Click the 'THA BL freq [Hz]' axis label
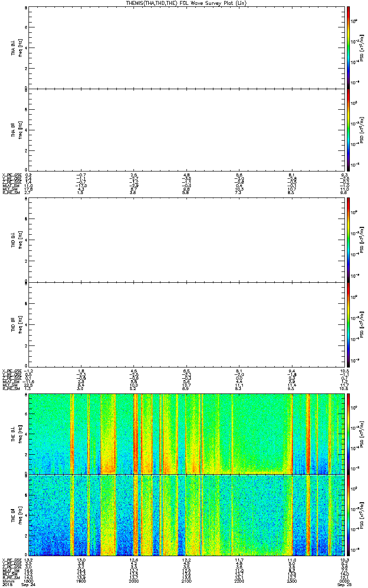 [17, 48]
